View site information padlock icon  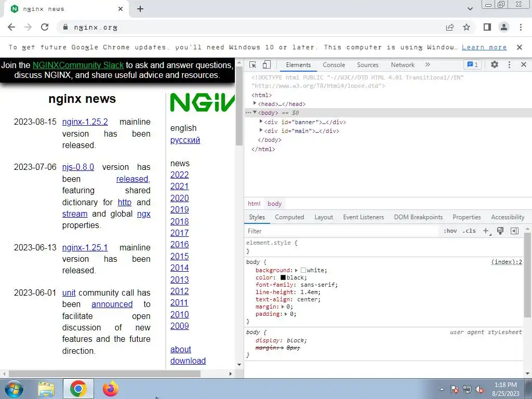coord(65,27)
